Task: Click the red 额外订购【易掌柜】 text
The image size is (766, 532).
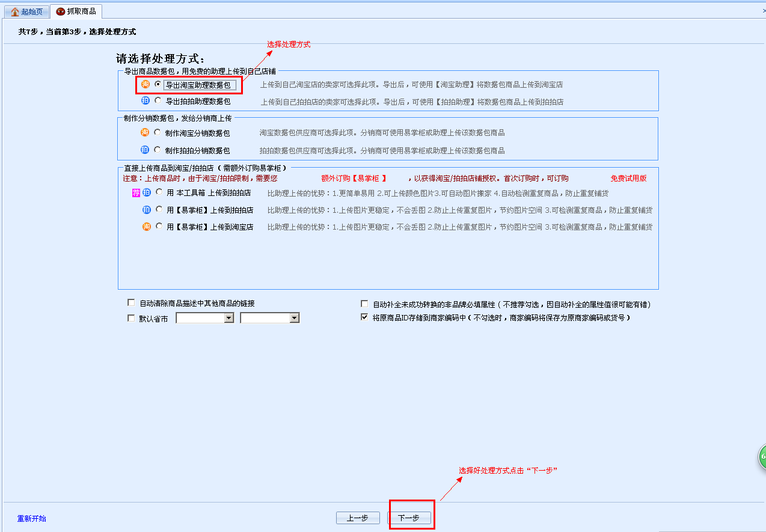Action: click(354, 179)
